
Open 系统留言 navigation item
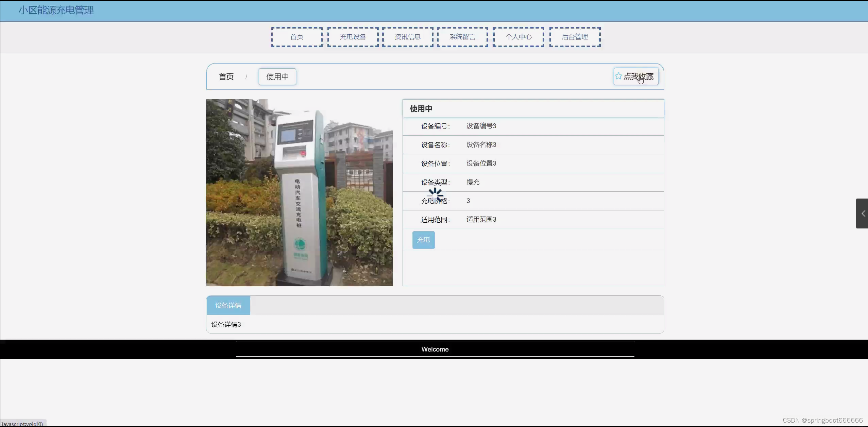click(x=462, y=37)
